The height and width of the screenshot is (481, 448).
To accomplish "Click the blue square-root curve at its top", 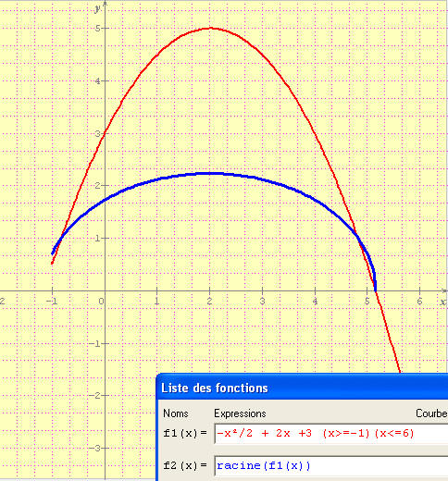I will pyautogui.click(x=210, y=174).
